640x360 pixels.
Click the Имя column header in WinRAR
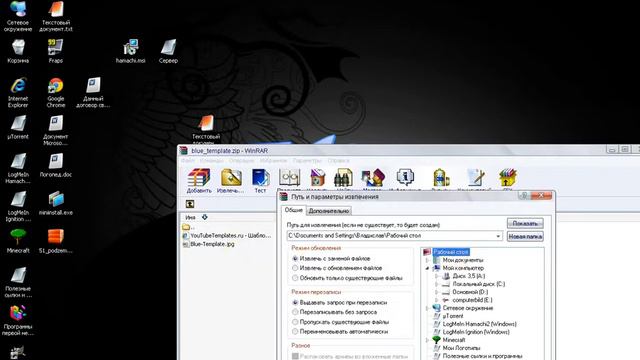click(190, 218)
